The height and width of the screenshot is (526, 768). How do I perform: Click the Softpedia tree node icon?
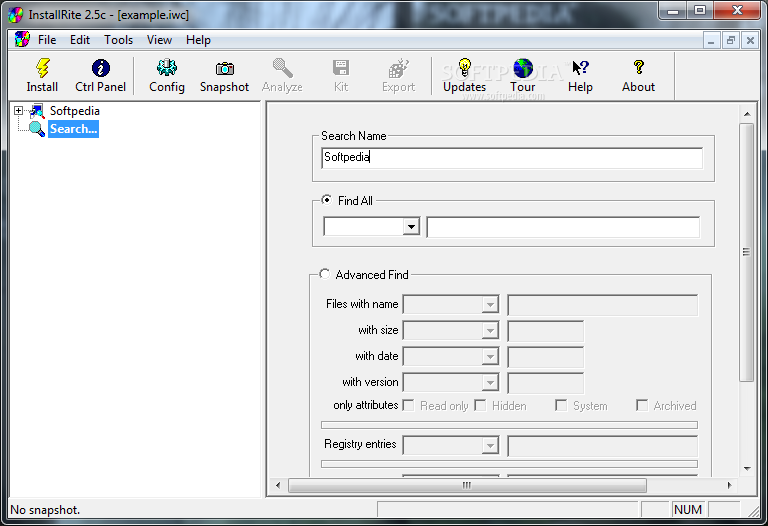click(x=37, y=111)
